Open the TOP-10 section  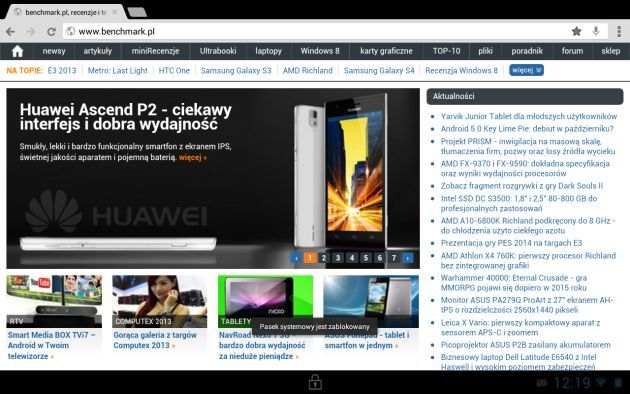click(446, 51)
